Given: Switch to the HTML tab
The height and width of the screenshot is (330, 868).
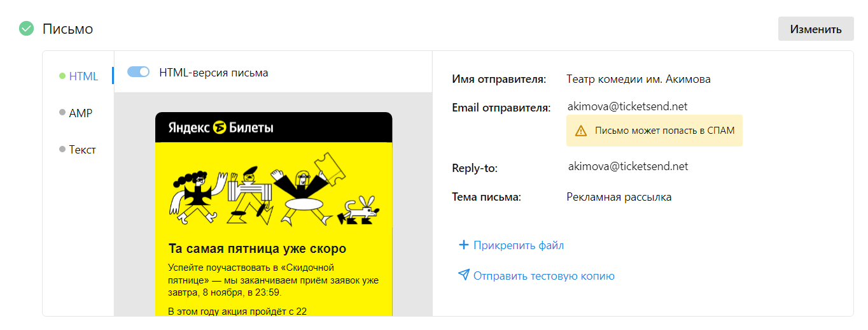Looking at the screenshot, I should coord(83,76).
